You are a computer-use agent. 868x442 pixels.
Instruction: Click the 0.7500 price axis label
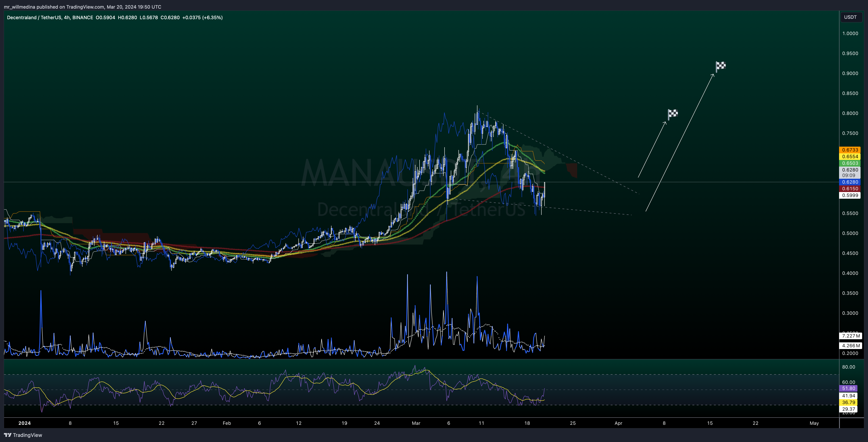tap(850, 134)
